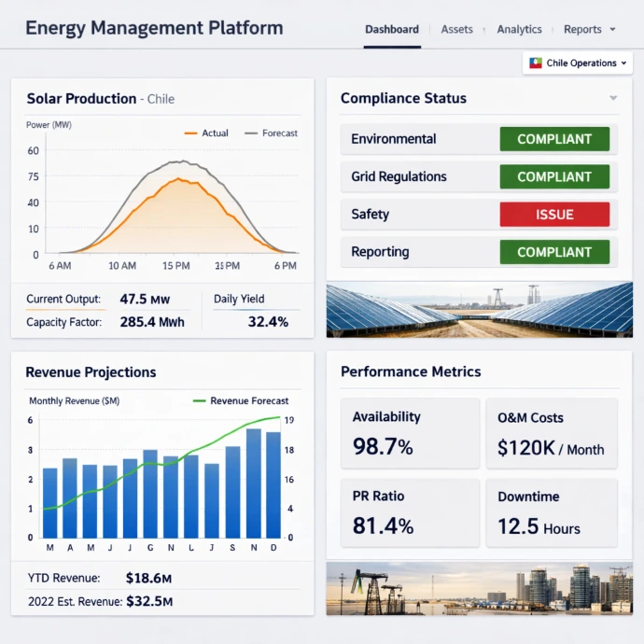Toggle the Actual series in legend
The image size is (644, 644).
point(206,133)
